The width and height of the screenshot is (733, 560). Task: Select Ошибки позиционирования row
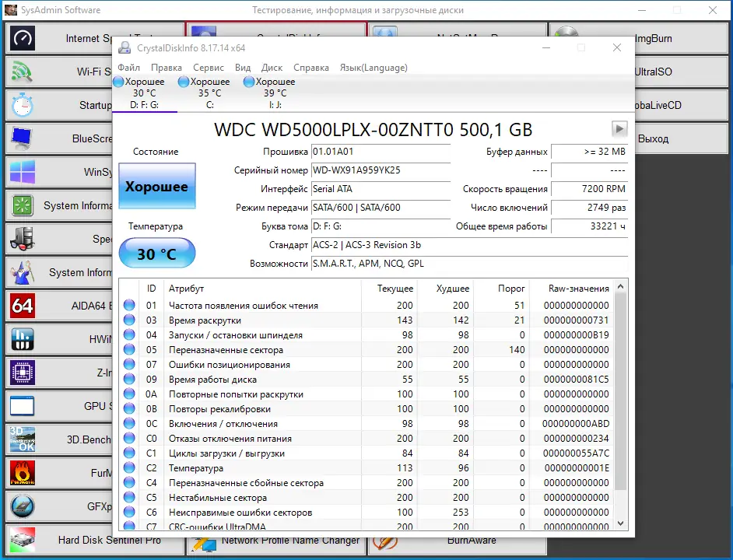coord(366,365)
